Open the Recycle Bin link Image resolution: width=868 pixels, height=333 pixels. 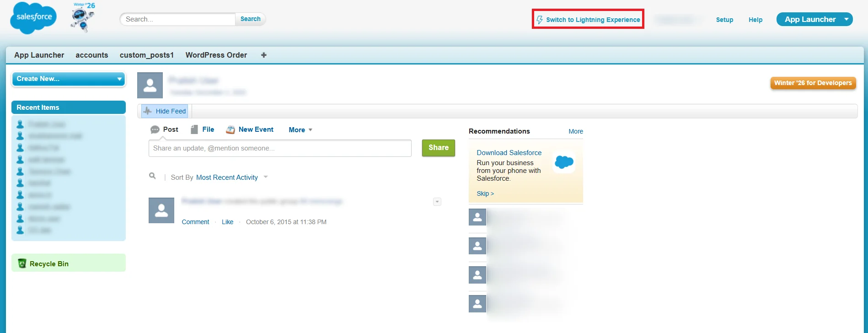(49, 264)
